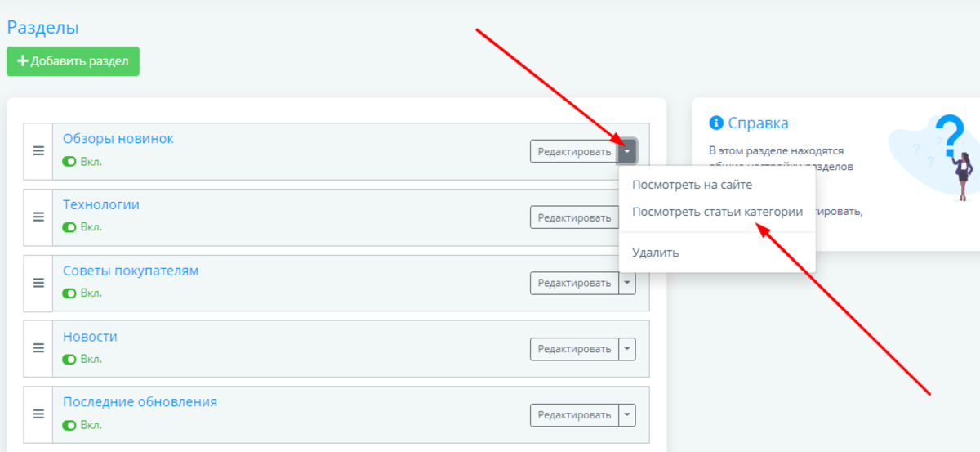Click the drag handle for Последние обновления

coord(38,414)
